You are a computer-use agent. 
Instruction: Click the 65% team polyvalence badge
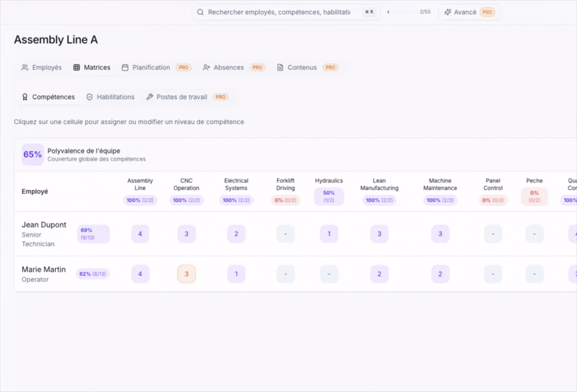click(33, 155)
